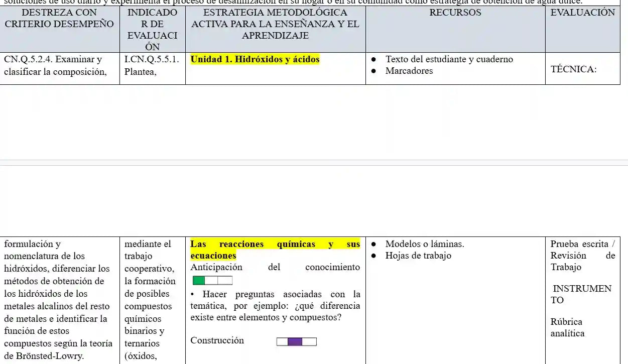
Task: Click the 'Texto del estudiante y cuaderno' bullet
Action: tap(449, 59)
